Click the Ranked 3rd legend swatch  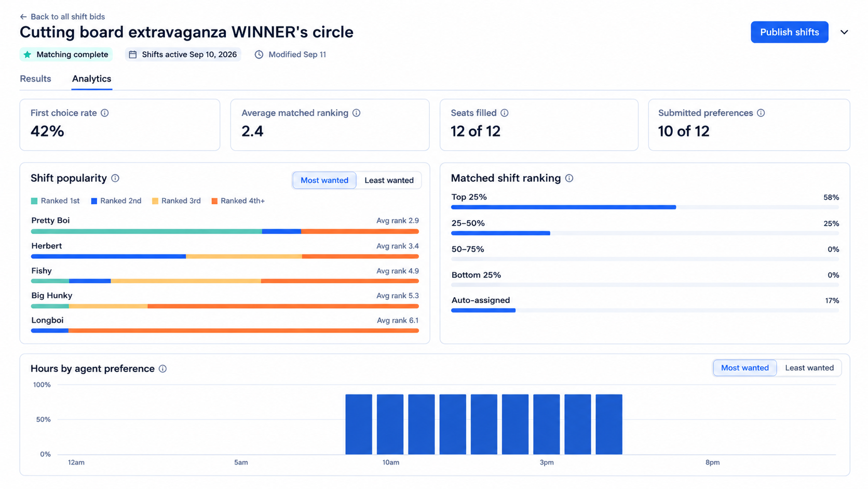coord(155,201)
